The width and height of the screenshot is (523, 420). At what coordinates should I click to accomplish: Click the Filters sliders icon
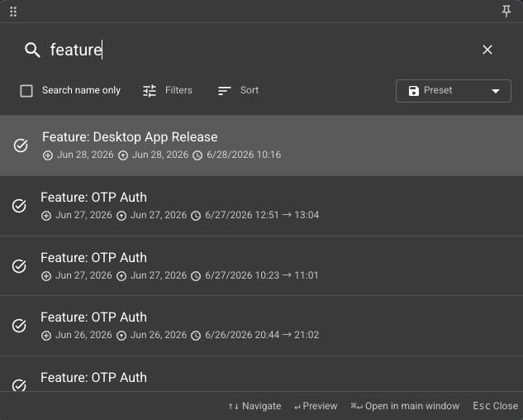[x=150, y=90]
